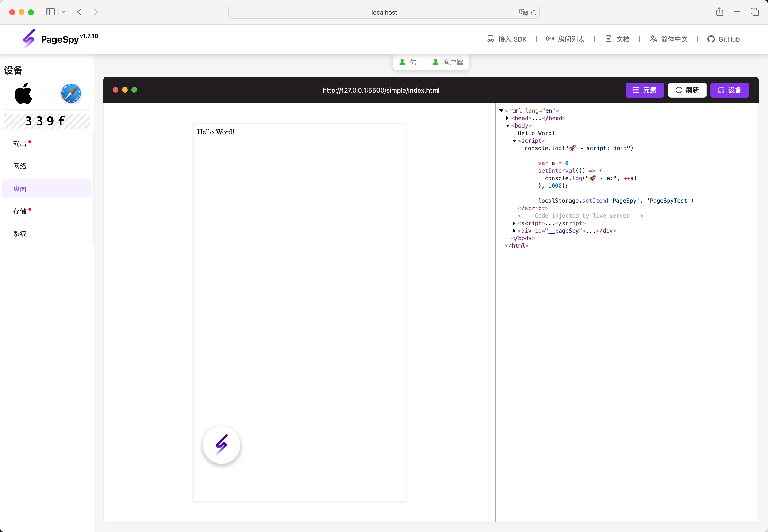
Task: Click the localStorage.setItem code line
Action: pos(616,201)
